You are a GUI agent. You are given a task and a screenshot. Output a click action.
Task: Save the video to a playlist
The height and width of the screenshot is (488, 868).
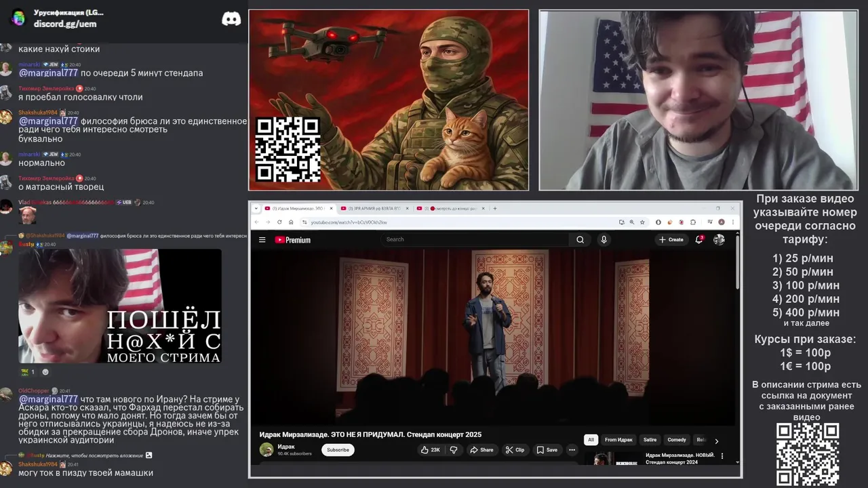click(547, 449)
